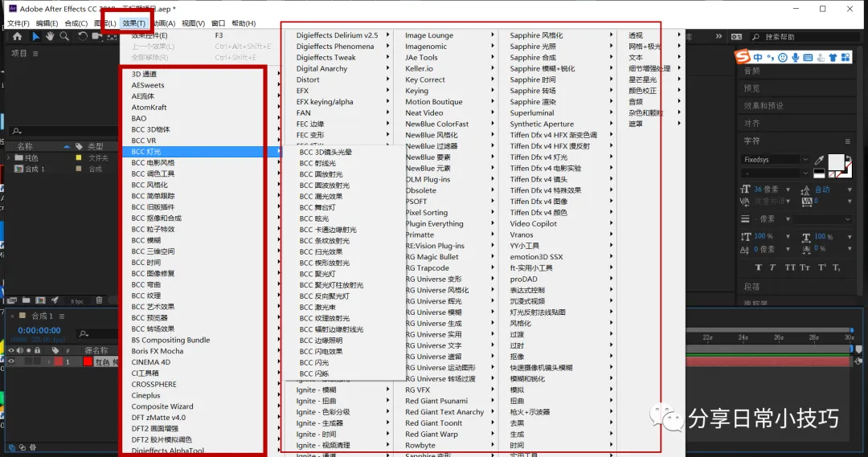Open the 文件(F) menu
Viewport: 868px width, 457px height.
coord(18,23)
